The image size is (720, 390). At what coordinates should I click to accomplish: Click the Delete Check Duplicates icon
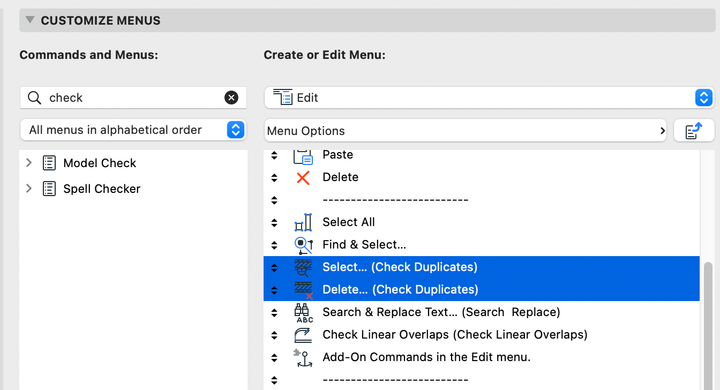[303, 290]
